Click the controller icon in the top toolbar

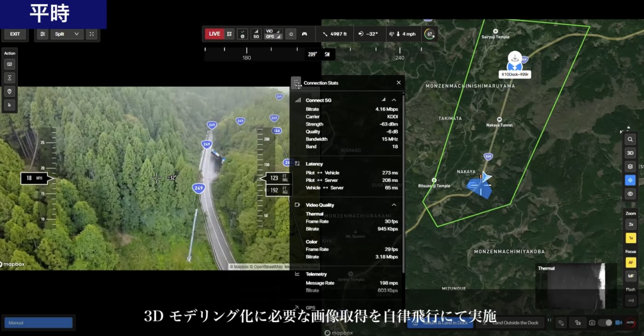[x=304, y=34]
